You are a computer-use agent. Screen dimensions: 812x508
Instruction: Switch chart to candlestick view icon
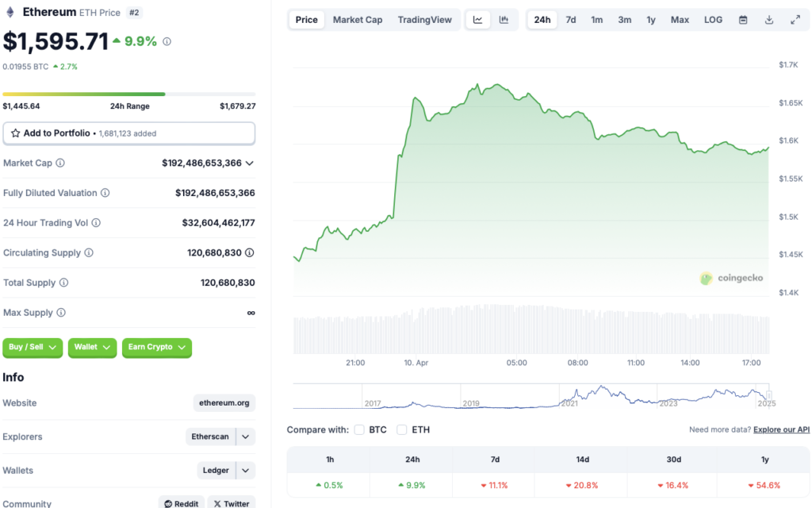pyautogui.click(x=504, y=20)
